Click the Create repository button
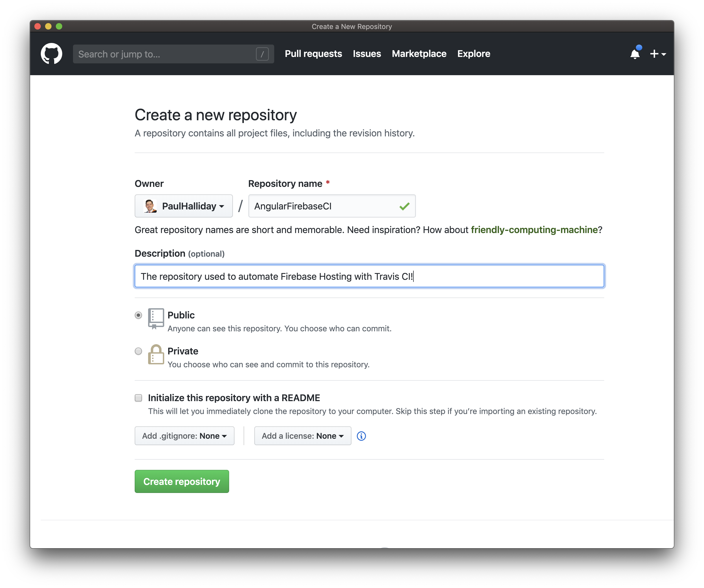This screenshot has height=588, width=704. (x=181, y=481)
